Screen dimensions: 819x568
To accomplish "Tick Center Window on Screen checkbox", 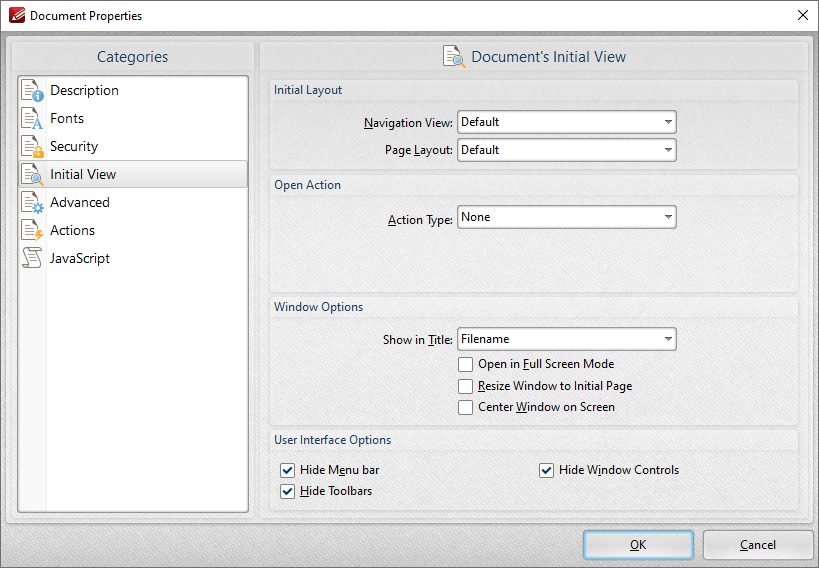I will (465, 407).
